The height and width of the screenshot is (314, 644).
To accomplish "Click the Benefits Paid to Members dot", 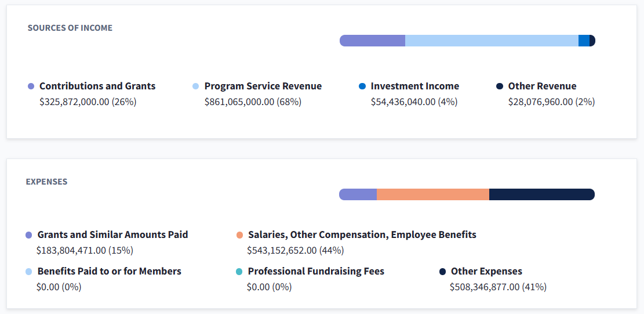I will coord(29,272).
